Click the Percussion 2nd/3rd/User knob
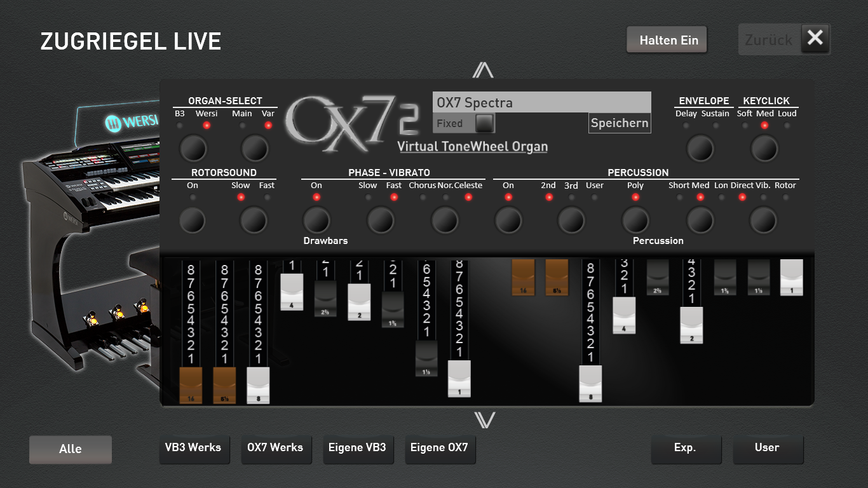Screen dimensions: 868x488 [571, 220]
